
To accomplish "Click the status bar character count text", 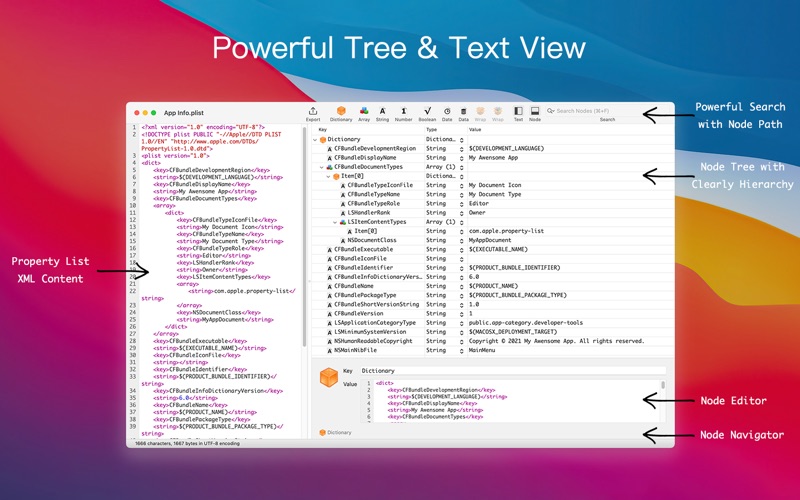I will (187, 444).
